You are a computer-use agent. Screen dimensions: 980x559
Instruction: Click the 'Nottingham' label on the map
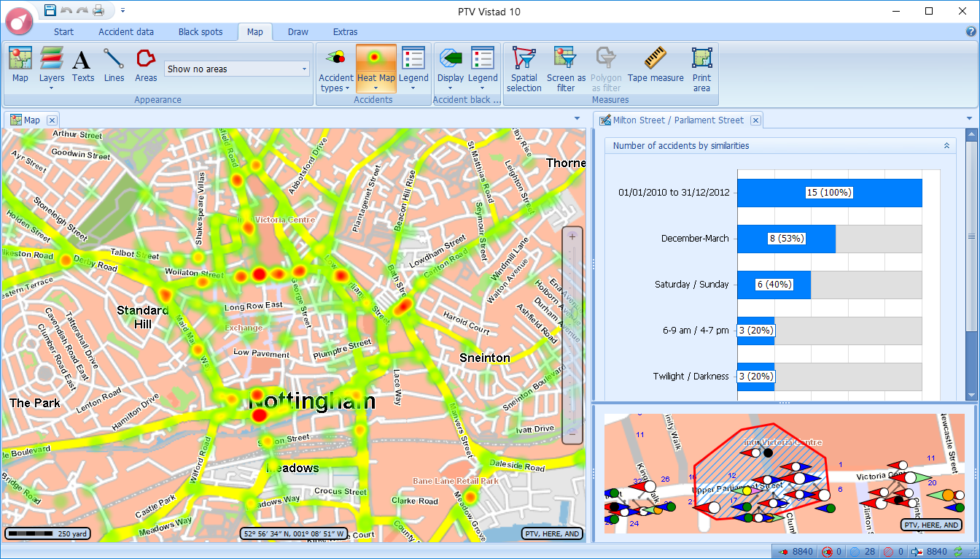click(312, 400)
